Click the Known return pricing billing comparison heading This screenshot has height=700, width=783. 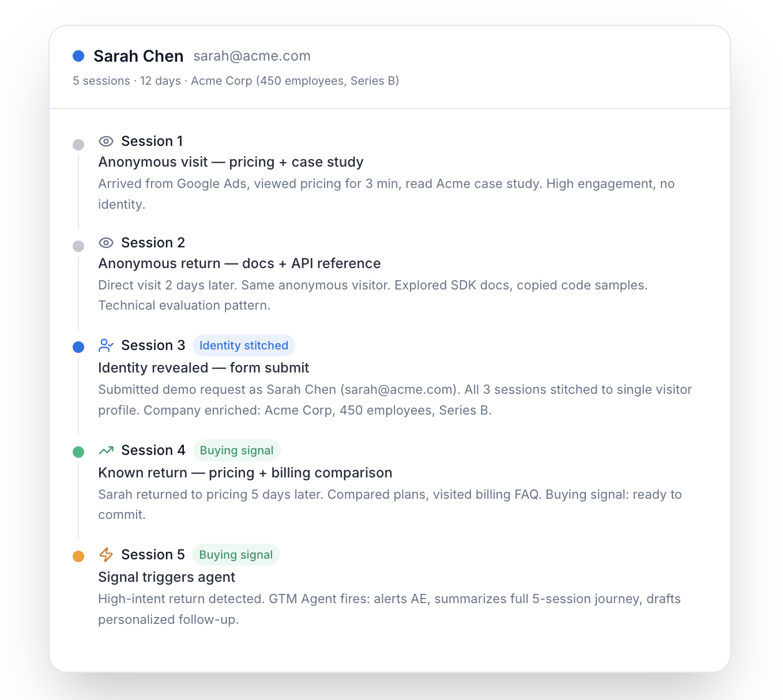pyautogui.click(x=245, y=473)
